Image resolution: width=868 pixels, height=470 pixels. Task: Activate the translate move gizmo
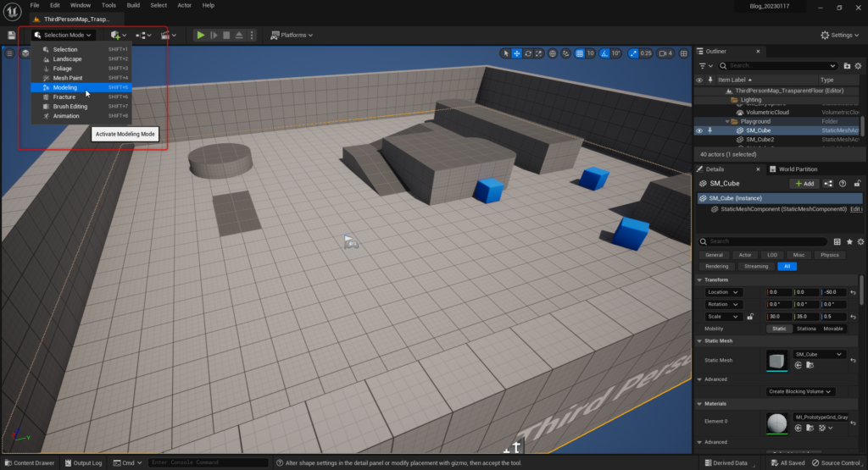coord(516,53)
